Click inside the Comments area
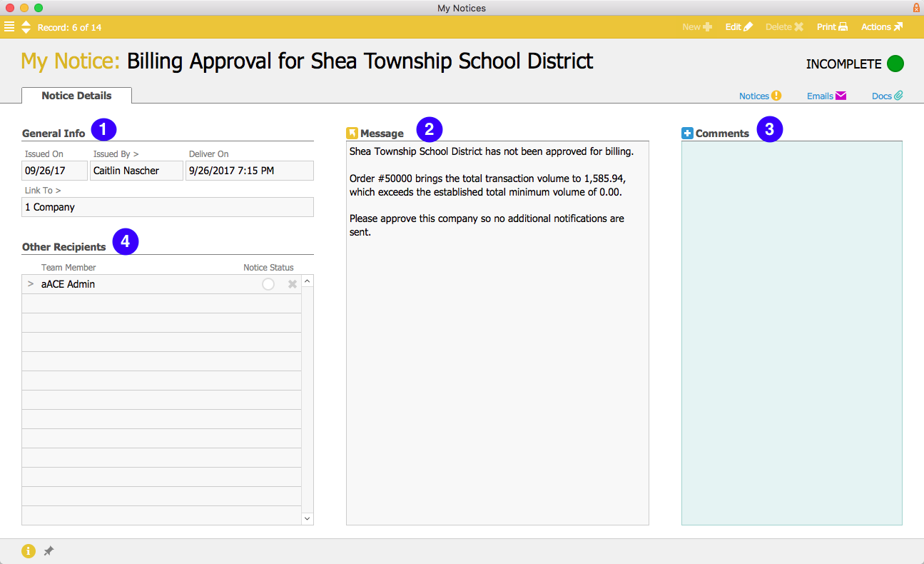This screenshot has height=564, width=924. (792, 333)
